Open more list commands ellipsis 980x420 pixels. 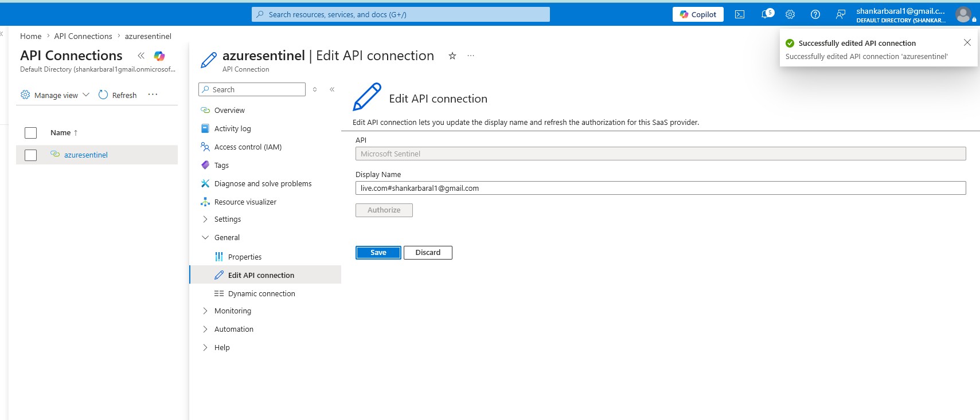click(x=153, y=95)
